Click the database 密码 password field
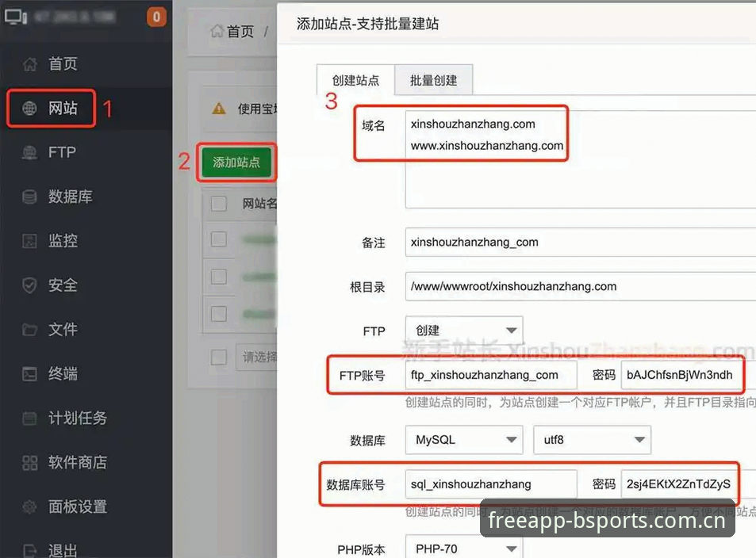This screenshot has width=756, height=558. 680,483
